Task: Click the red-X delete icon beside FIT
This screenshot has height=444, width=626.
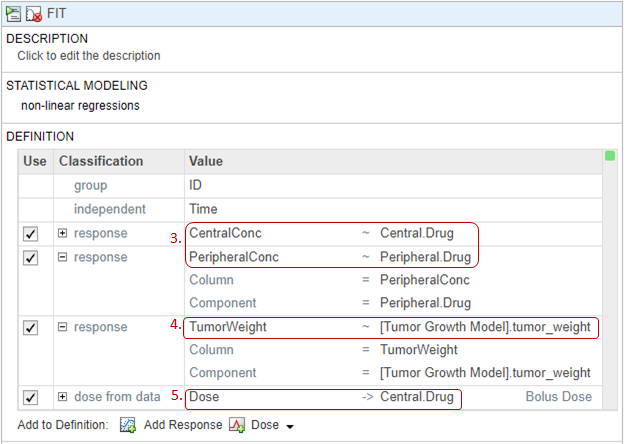Action: click(32, 12)
